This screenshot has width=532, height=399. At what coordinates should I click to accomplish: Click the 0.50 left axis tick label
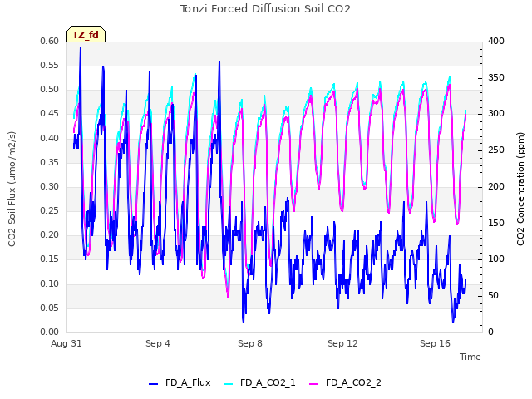click(x=50, y=89)
